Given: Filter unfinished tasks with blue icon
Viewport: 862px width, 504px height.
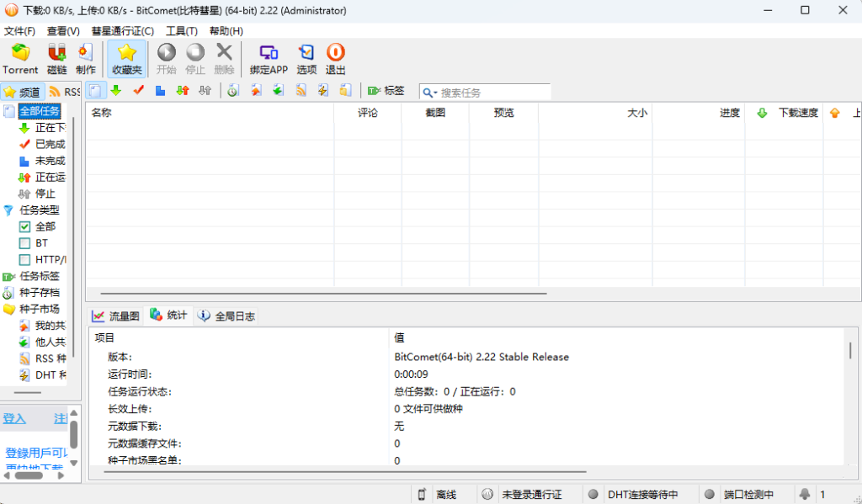Looking at the screenshot, I should (x=160, y=91).
